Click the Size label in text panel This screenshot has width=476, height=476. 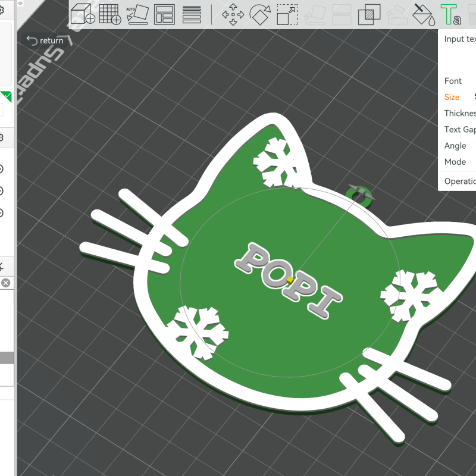point(452,97)
